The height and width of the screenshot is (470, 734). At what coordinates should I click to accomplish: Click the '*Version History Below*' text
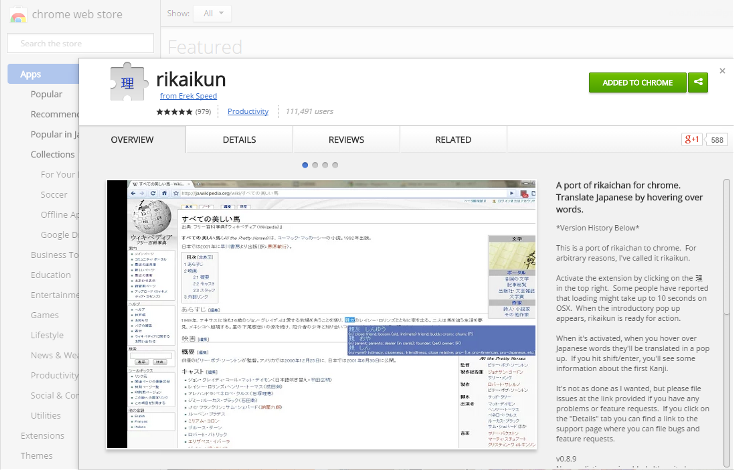[597, 228]
